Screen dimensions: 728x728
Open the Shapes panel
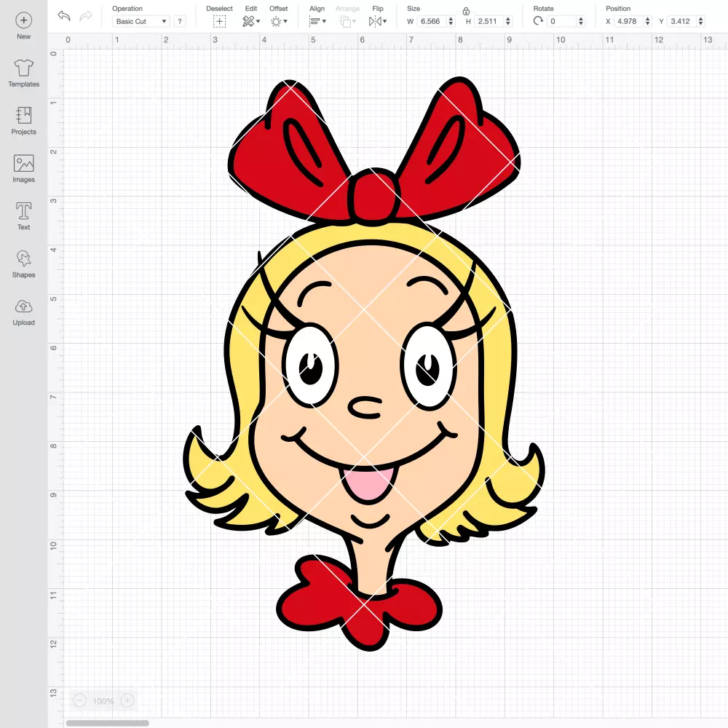pos(24,264)
